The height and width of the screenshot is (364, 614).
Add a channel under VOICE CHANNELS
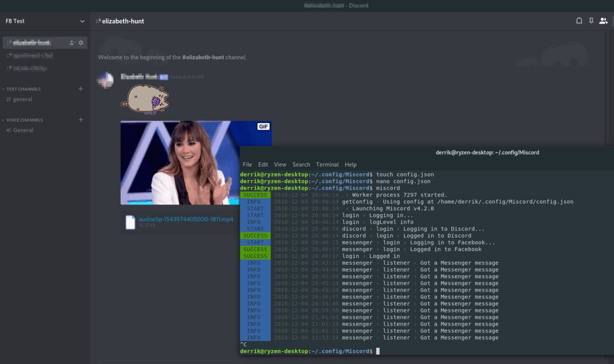coord(80,120)
